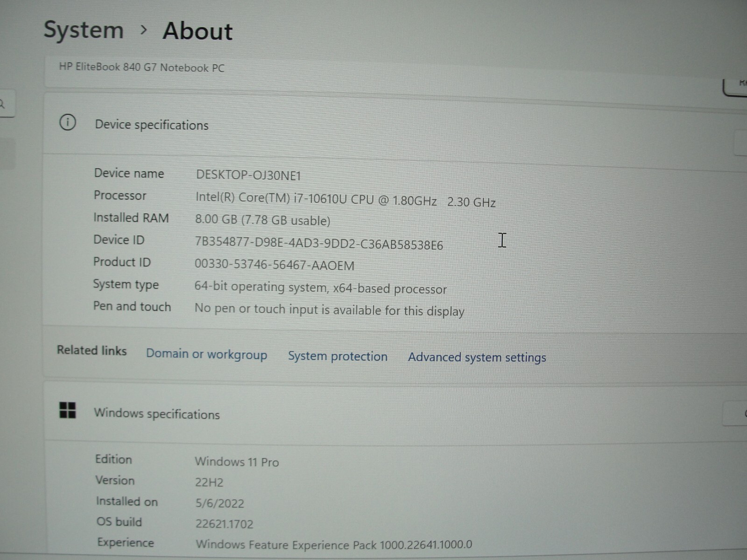Click the search box at the left edge

(x=7, y=104)
